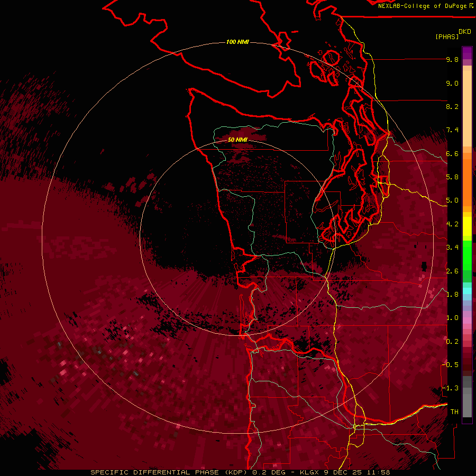Click the "KLGX" radar station identifier
This screenshot has height=476, width=476.
pos(309,472)
